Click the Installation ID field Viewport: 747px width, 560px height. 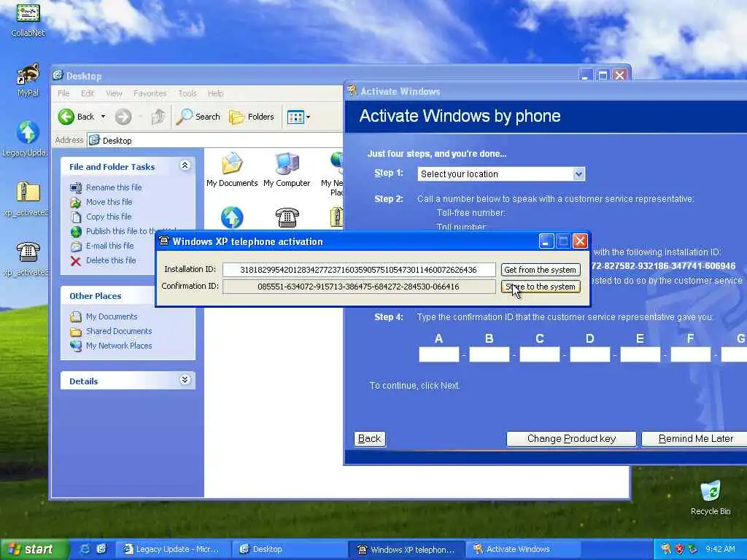(x=359, y=270)
